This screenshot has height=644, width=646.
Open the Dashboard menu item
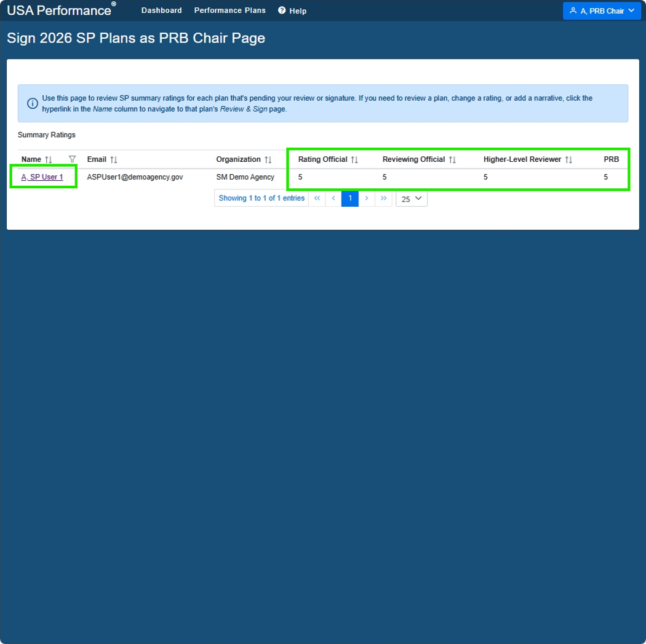click(x=161, y=10)
